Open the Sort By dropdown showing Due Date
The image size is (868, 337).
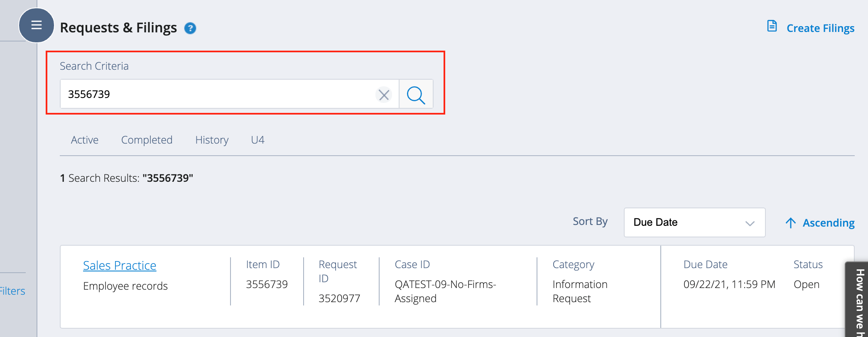(694, 222)
